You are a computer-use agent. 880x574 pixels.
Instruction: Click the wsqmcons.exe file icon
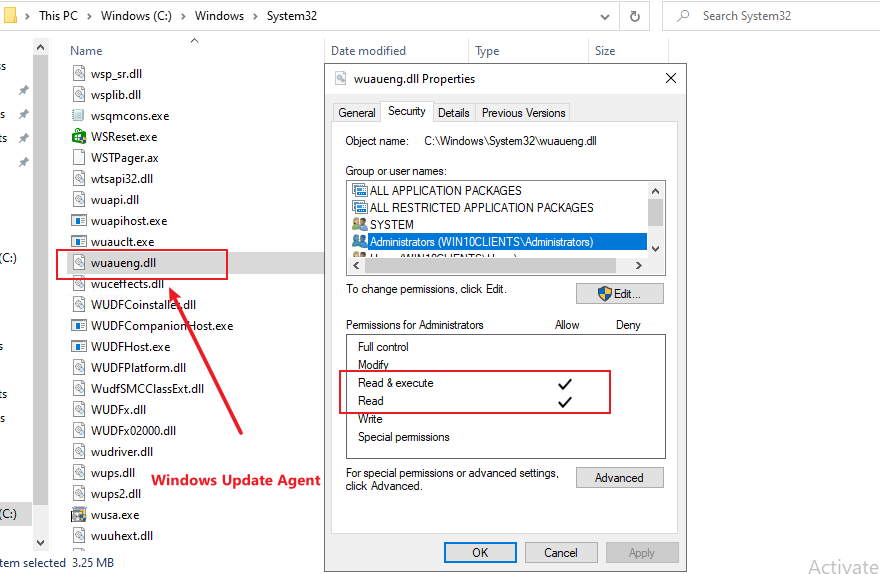(x=78, y=116)
